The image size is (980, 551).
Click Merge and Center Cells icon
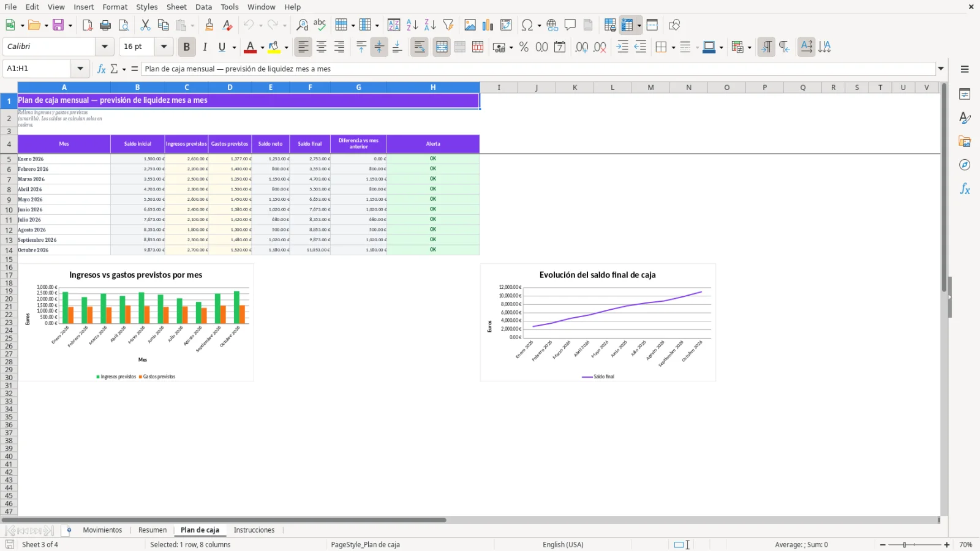442,47
